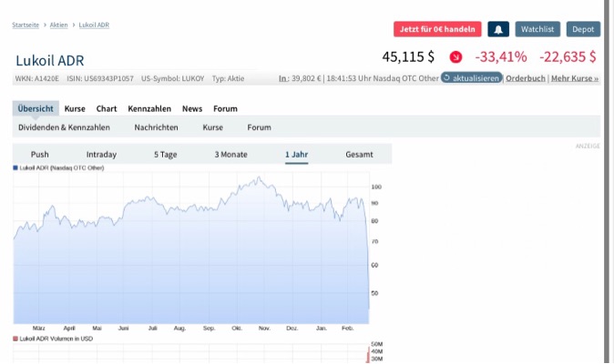Select the Übersicht tab
This screenshot has width=614, height=364.
point(36,108)
